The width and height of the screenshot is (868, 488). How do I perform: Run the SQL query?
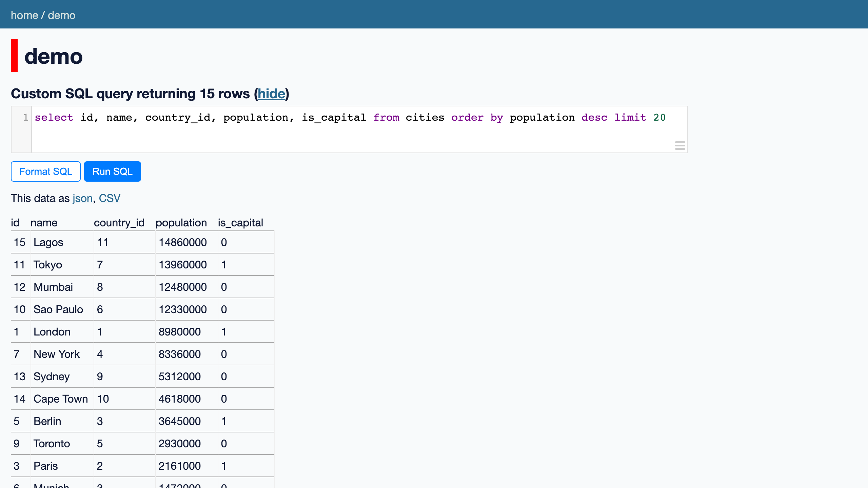coord(113,171)
